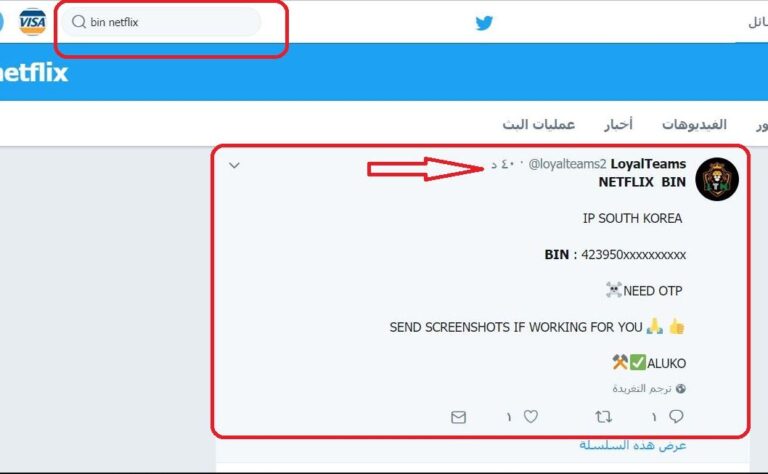Click the Twitter bird logo
The height and width of the screenshot is (474, 768).
click(x=484, y=23)
